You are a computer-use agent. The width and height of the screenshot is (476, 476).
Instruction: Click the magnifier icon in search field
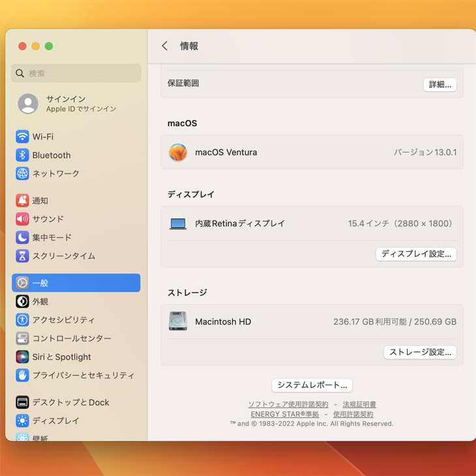(x=20, y=73)
